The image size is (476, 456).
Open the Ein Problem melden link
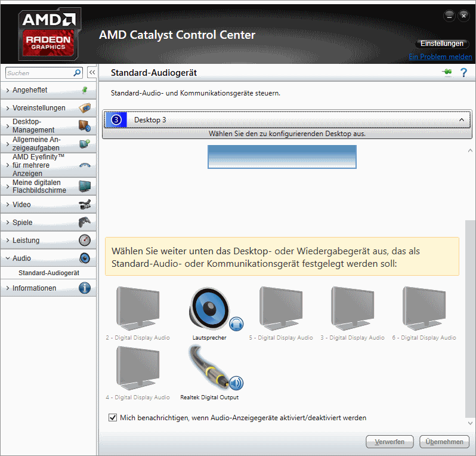pos(440,57)
